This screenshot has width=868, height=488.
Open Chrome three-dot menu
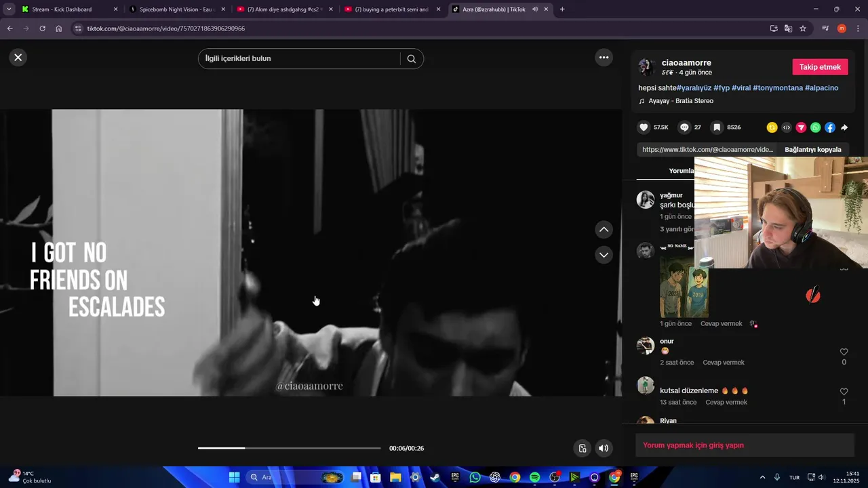click(x=858, y=28)
